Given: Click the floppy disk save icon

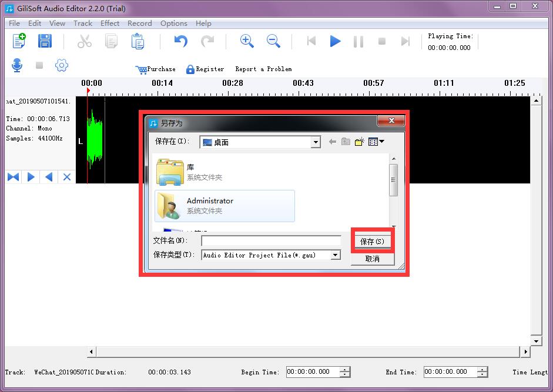Looking at the screenshot, I should pos(45,41).
